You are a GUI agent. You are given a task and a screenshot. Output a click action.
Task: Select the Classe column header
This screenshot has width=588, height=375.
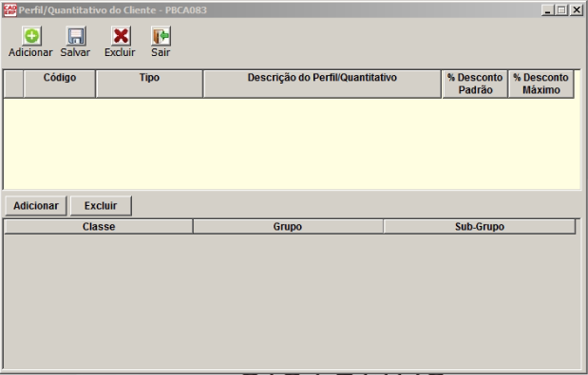[99, 227]
